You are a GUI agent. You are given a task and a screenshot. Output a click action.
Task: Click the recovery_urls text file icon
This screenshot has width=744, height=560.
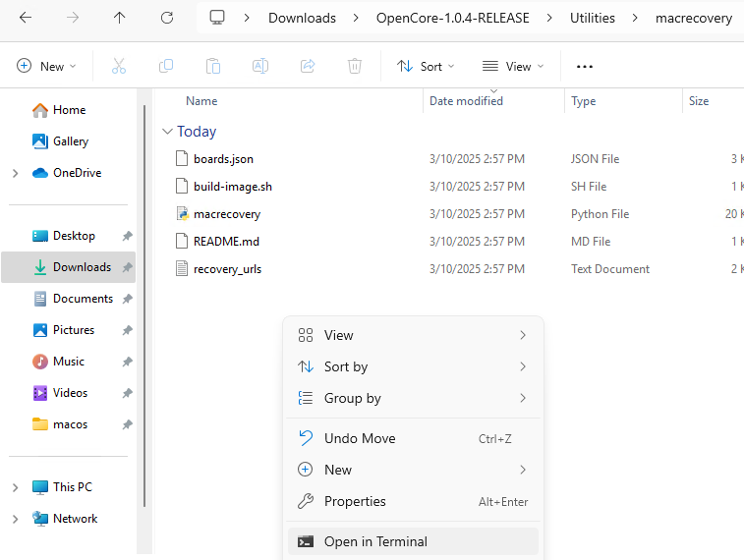182,269
